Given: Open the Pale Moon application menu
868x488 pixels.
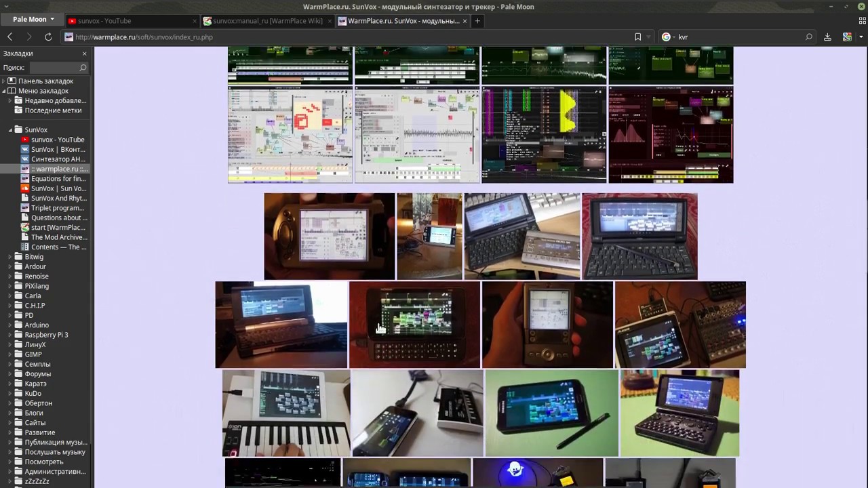Looking at the screenshot, I should coord(33,20).
